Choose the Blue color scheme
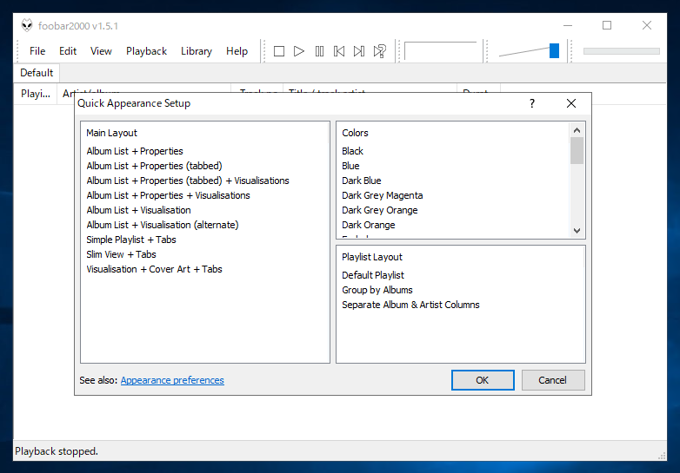This screenshot has height=473, width=680. pos(350,166)
